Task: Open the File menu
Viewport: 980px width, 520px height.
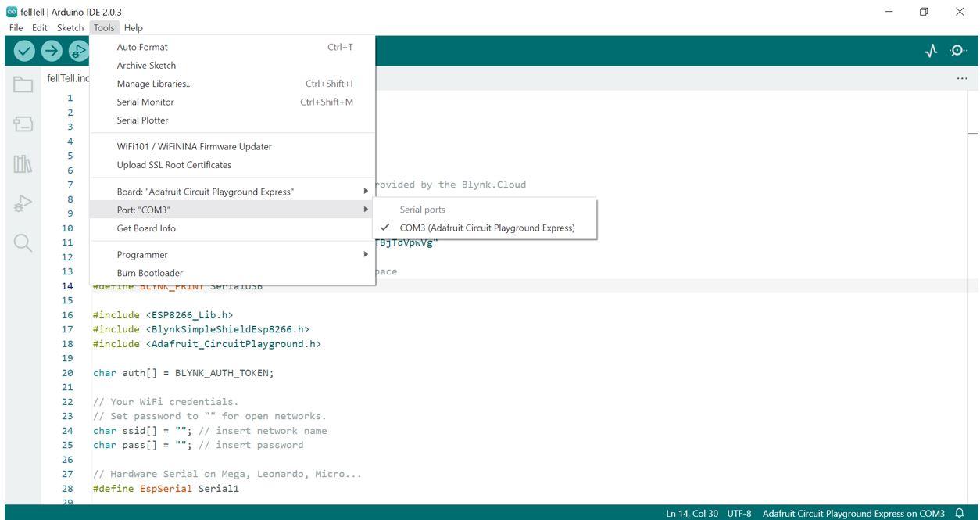Action: [x=16, y=27]
